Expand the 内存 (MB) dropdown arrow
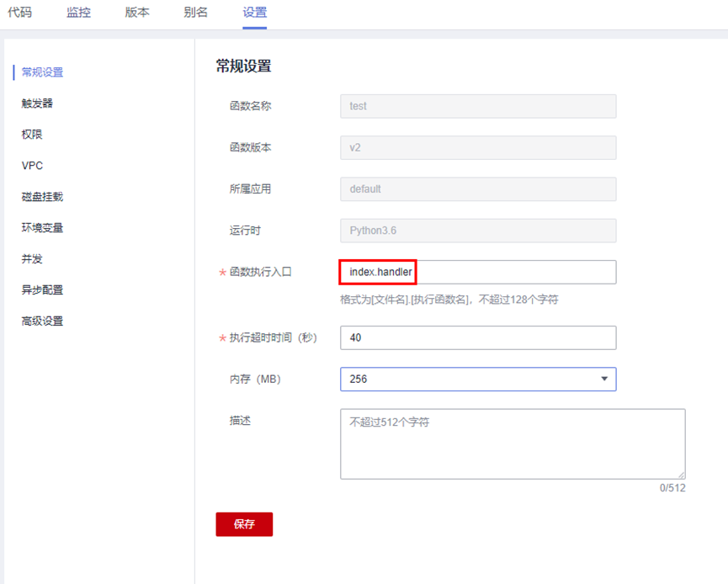This screenshot has width=728, height=584. [603, 380]
